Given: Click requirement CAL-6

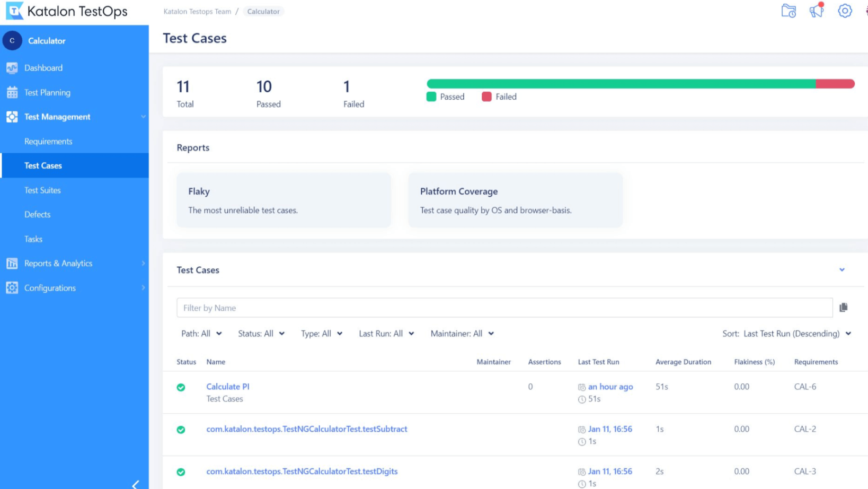Looking at the screenshot, I should point(805,387).
